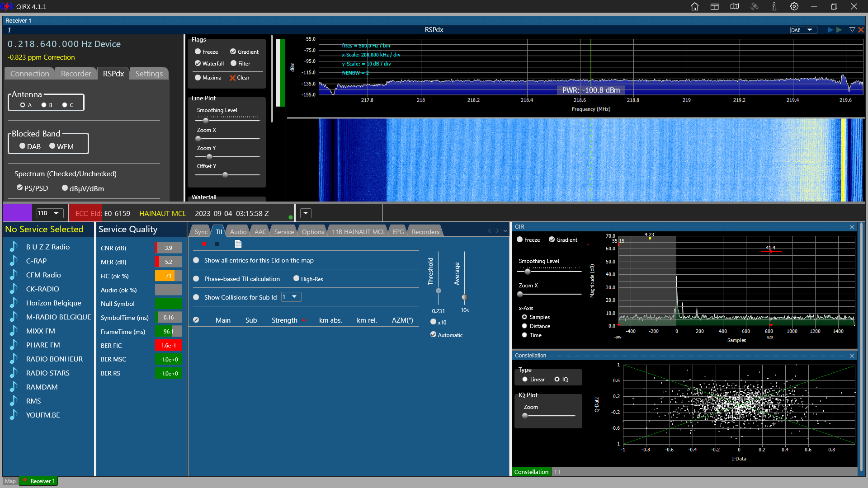Select the PHARE FM service
The image size is (868, 488).
coord(43,345)
